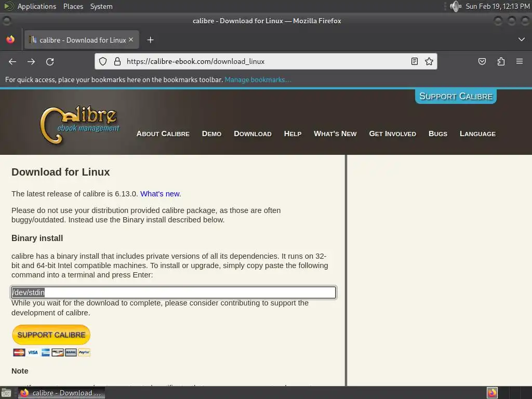Reload the calibre download page
This screenshot has height=399, width=532.
pos(50,61)
